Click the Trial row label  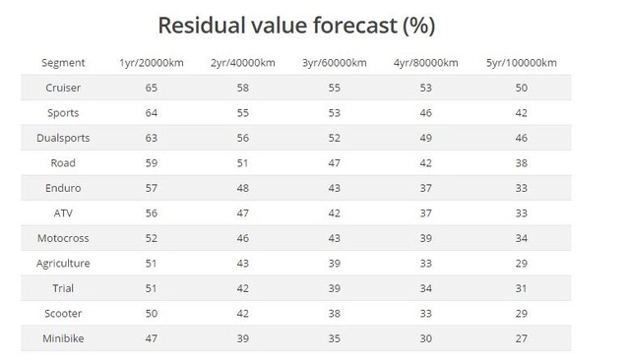pyautogui.click(x=63, y=288)
